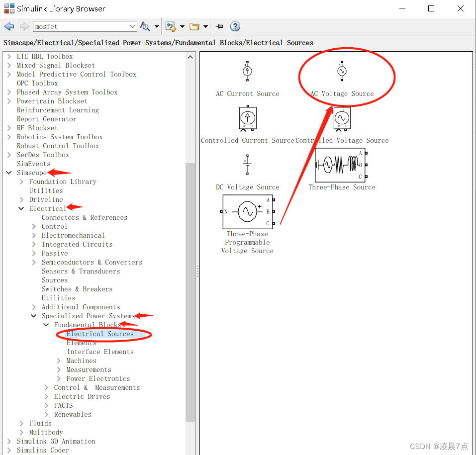This screenshot has width=476, height=455.
Task: Collapse the Simscape tree node
Action: [x=9, y=173]
